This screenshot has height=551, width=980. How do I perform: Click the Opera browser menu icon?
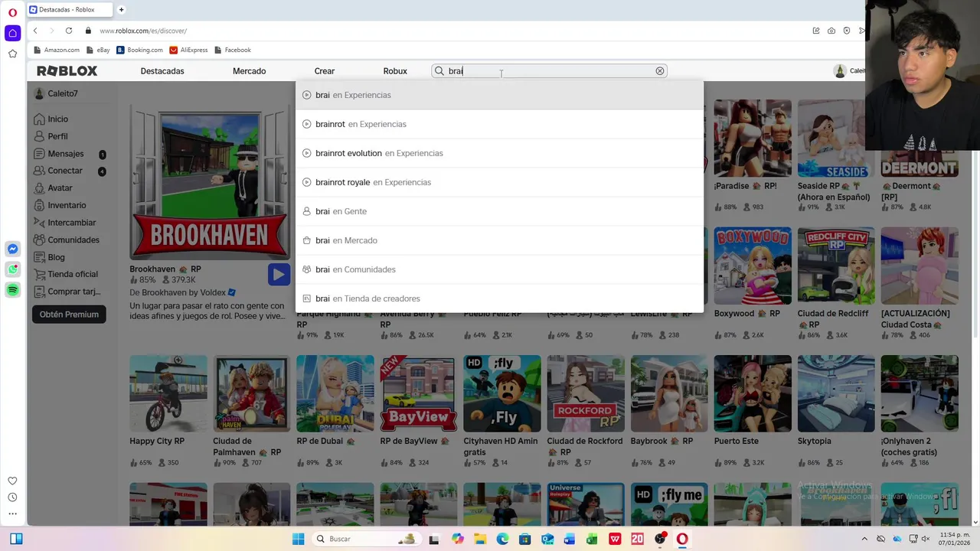[x=12, y=13]
